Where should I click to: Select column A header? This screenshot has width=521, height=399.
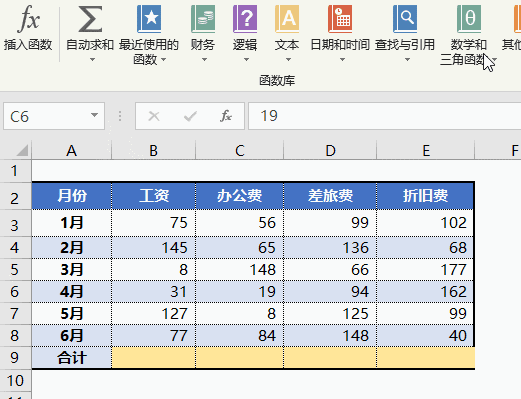coord(72,150)
